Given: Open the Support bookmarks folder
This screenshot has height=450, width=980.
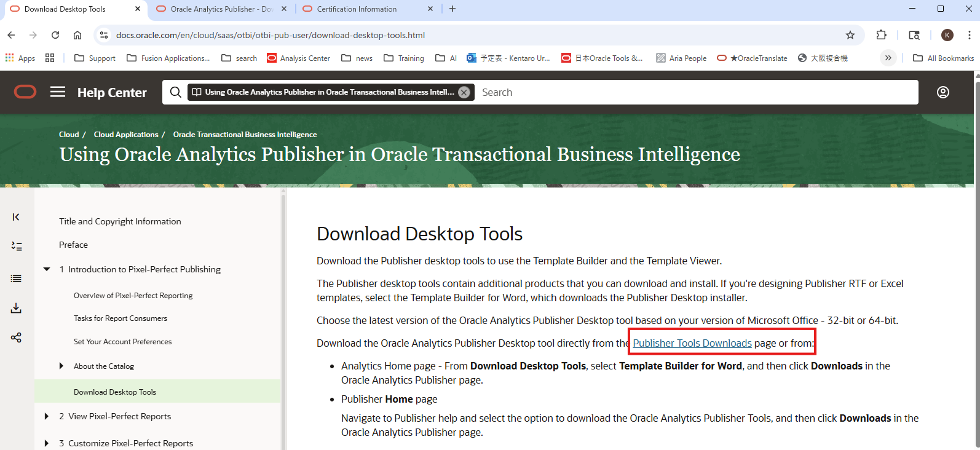Looking at the screenshot, I should point(95,58).
